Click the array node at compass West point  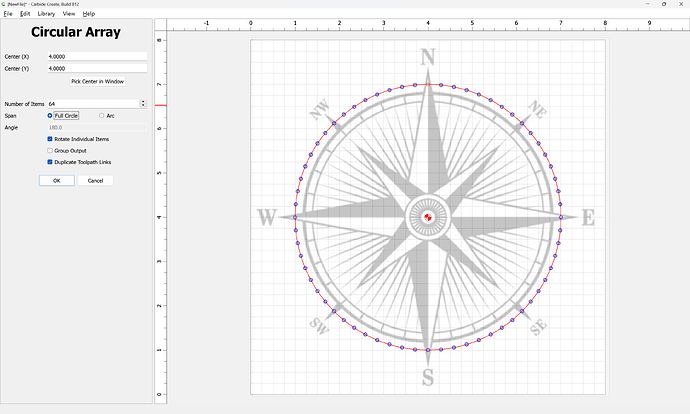click(295, 217)
